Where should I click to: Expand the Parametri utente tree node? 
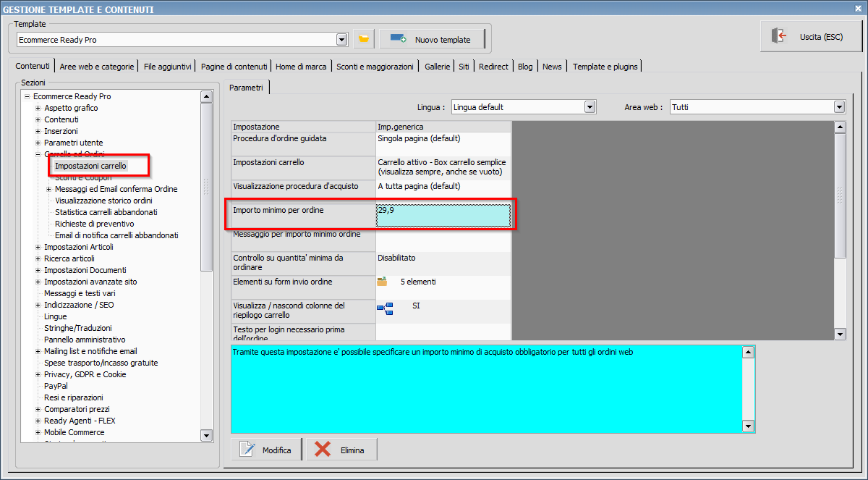(x=38, y=143)
